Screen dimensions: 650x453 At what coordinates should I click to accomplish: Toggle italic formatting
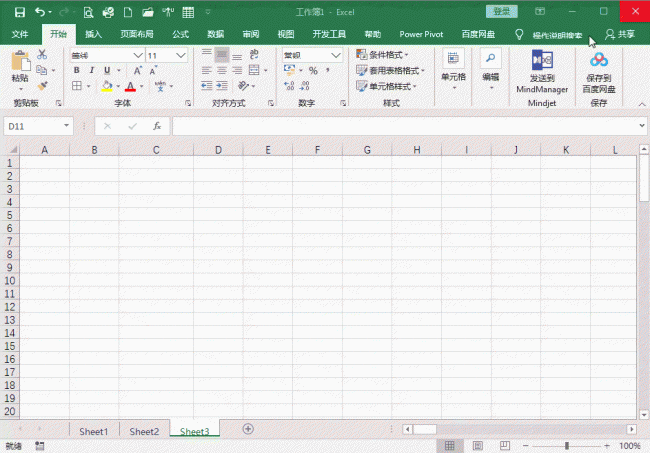click(x=92, y=70)
